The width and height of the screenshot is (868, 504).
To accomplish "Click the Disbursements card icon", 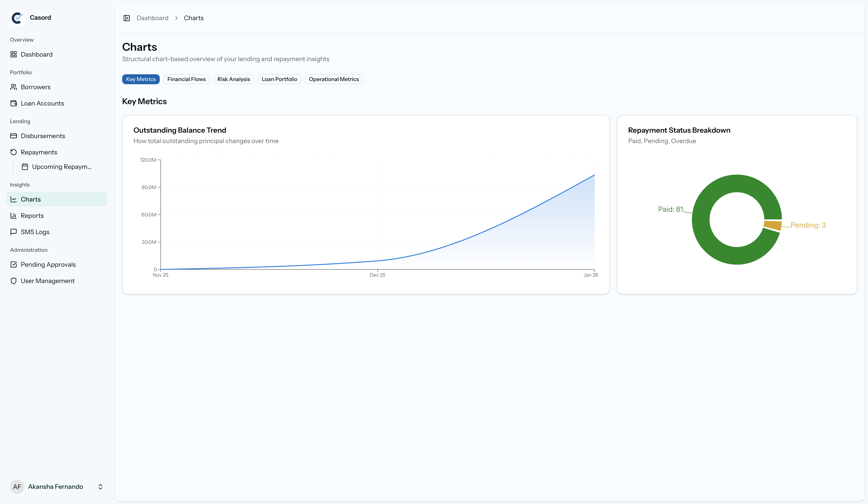I will 13,136.
